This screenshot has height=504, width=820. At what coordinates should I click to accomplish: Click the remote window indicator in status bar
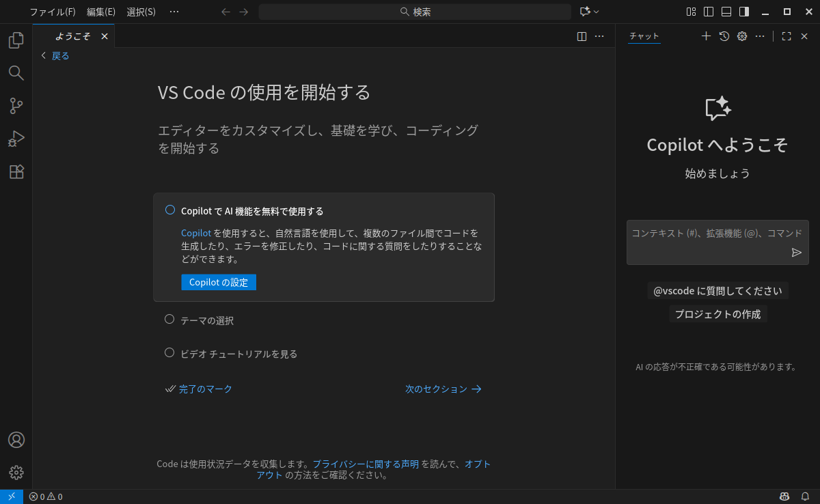coord(12,496)
